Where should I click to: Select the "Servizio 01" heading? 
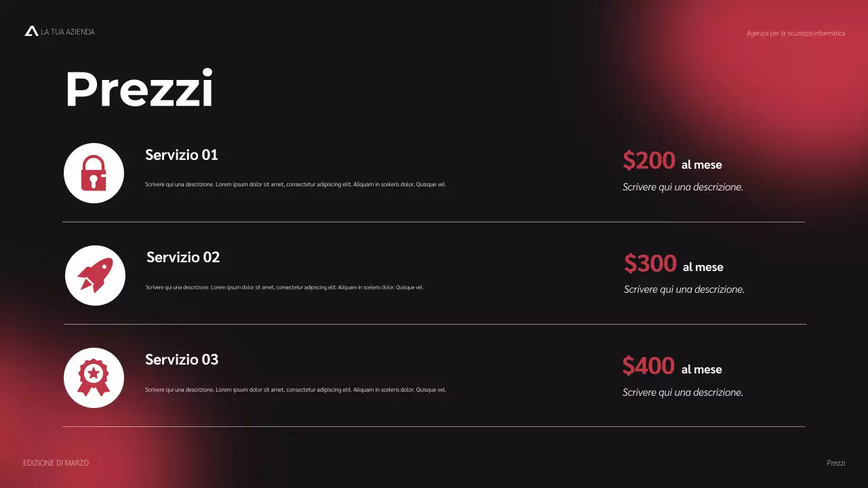[182, 155]
